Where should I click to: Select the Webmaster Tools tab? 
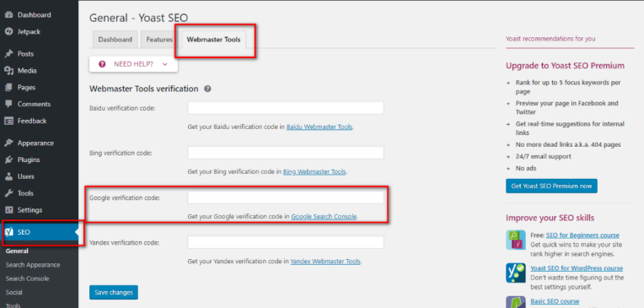[213, 40]
